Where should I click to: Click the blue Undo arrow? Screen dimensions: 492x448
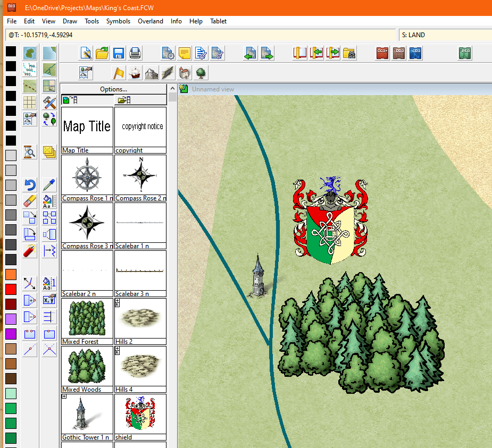(30, 185)
